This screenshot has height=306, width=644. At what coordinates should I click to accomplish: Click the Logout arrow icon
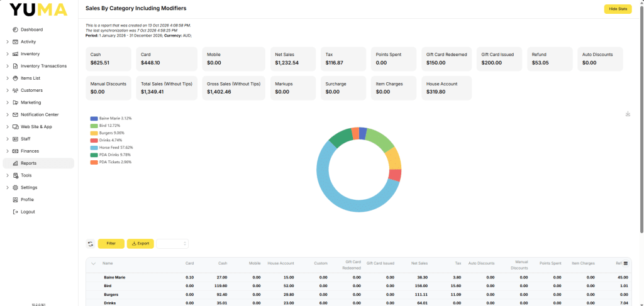click(x=15, y=212)
